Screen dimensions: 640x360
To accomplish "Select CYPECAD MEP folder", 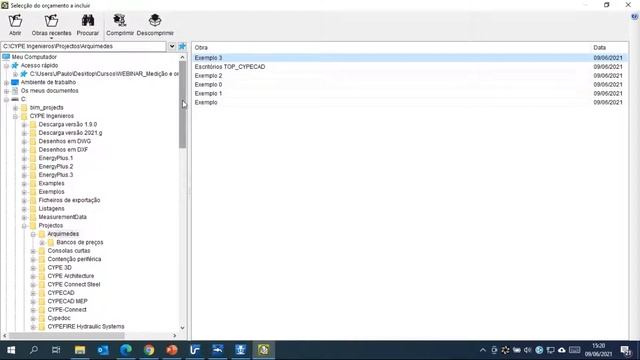I will point(67,301).
